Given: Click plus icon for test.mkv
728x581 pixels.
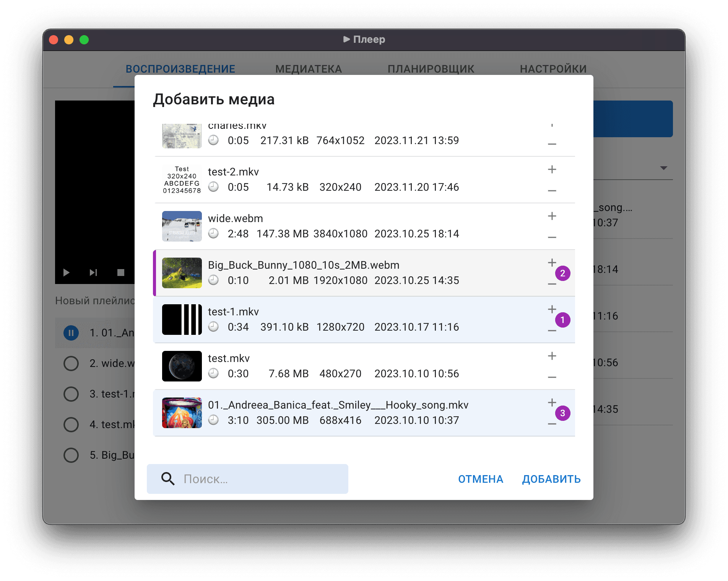Looking at the screenshot, I should (x=552, y=356).
